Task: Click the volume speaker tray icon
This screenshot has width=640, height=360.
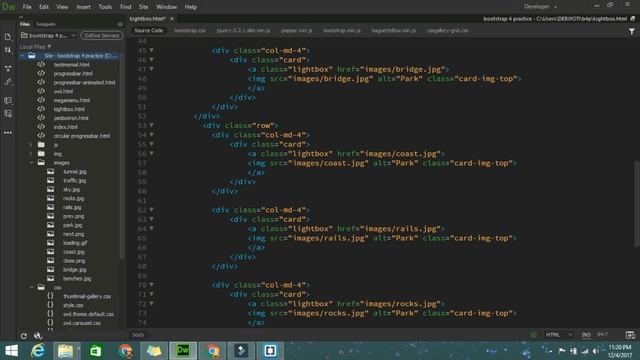Action: click(x=596, y=351)
